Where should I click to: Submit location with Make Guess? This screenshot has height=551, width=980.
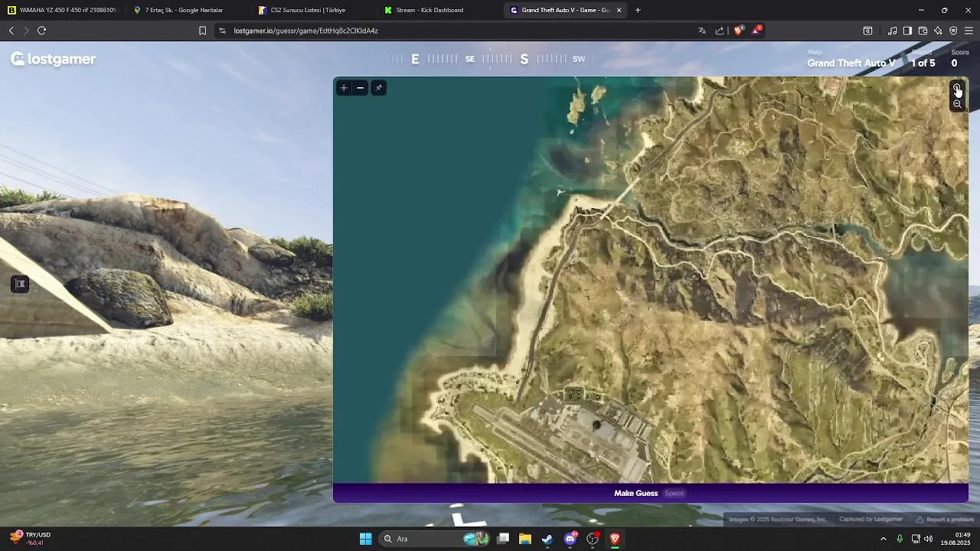coord(650,493)
